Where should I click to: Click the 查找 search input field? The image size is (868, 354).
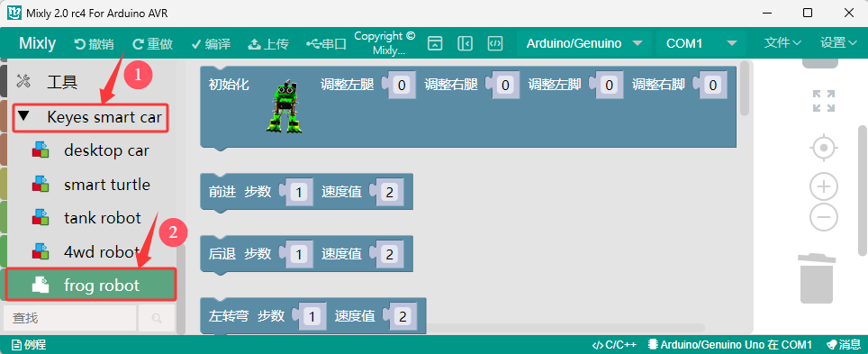[69, 318]
